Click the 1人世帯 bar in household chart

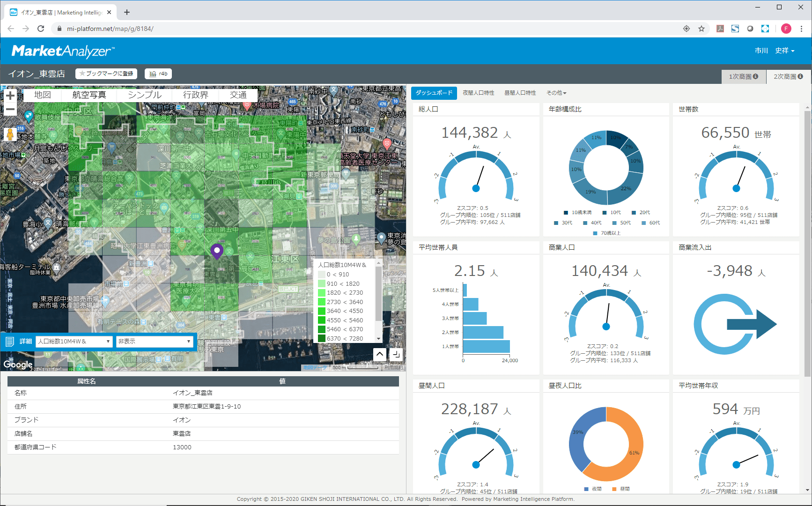(x=487, y=346)
